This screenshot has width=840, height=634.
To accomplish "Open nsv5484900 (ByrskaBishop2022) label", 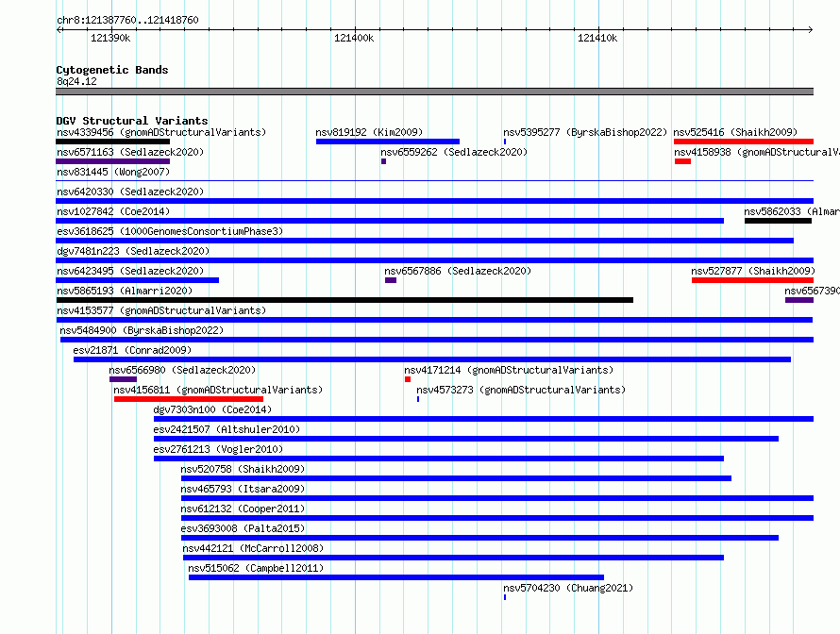I will coord(142,330).
